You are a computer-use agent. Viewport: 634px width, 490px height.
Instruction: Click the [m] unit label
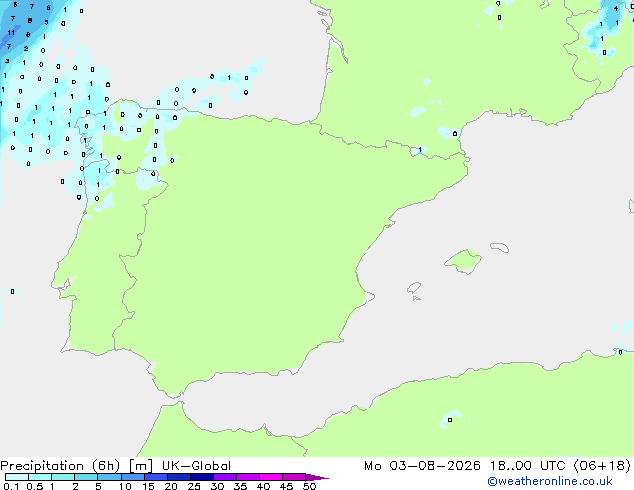tap(141, 466)
